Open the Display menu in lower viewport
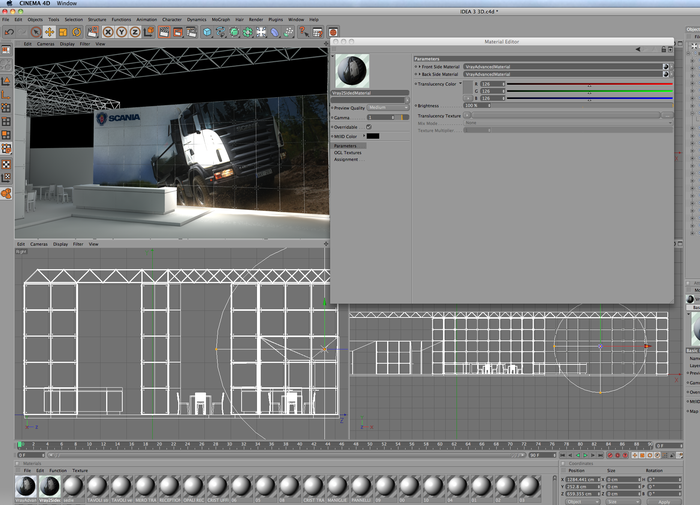Screen dimensions: 700x505 point(60,244)
